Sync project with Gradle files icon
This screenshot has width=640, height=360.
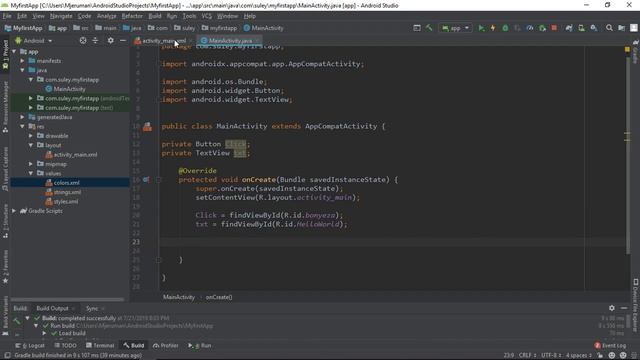pyautogui.click(x=569, y=28)
